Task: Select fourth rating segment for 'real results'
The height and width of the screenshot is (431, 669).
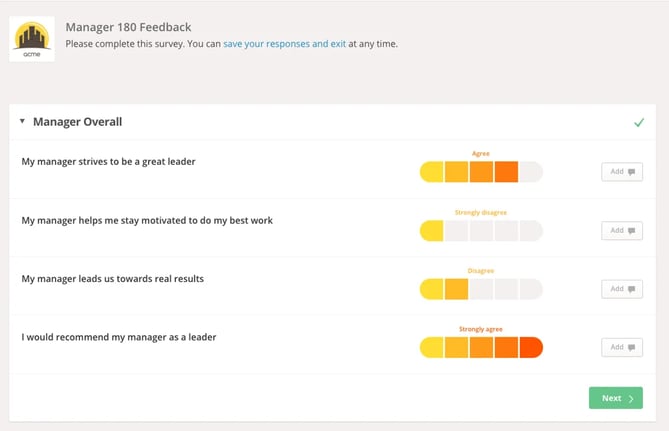Action: click(506, 289)
